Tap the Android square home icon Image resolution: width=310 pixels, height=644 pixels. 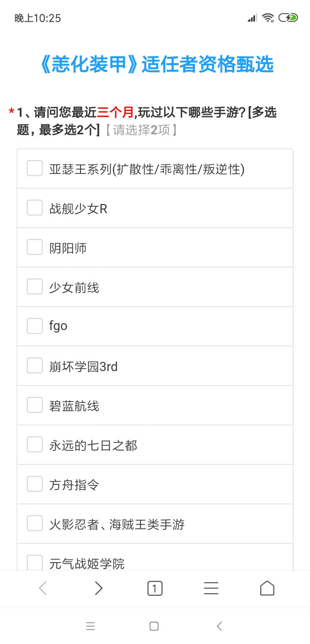[x=154, y=626]
